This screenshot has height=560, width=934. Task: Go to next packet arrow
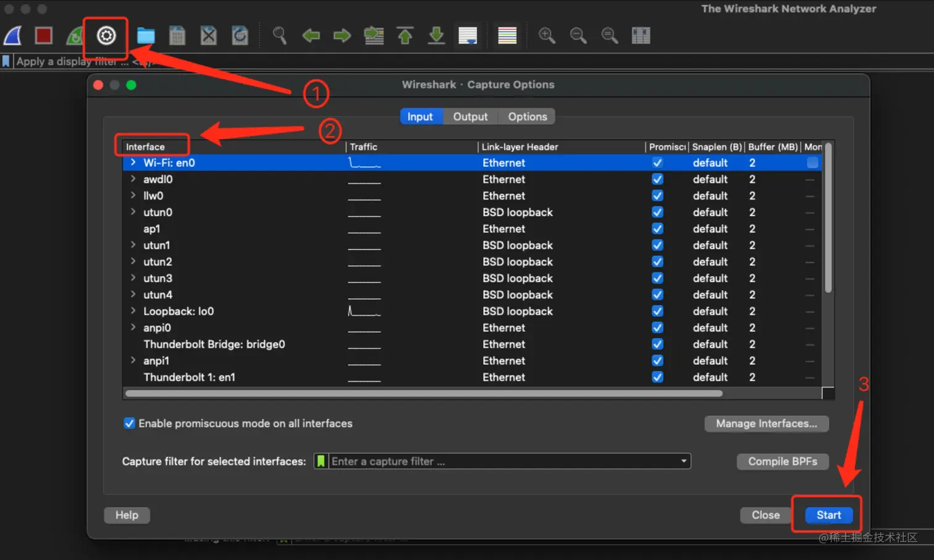pyautogui.click(x=342, y=36)
